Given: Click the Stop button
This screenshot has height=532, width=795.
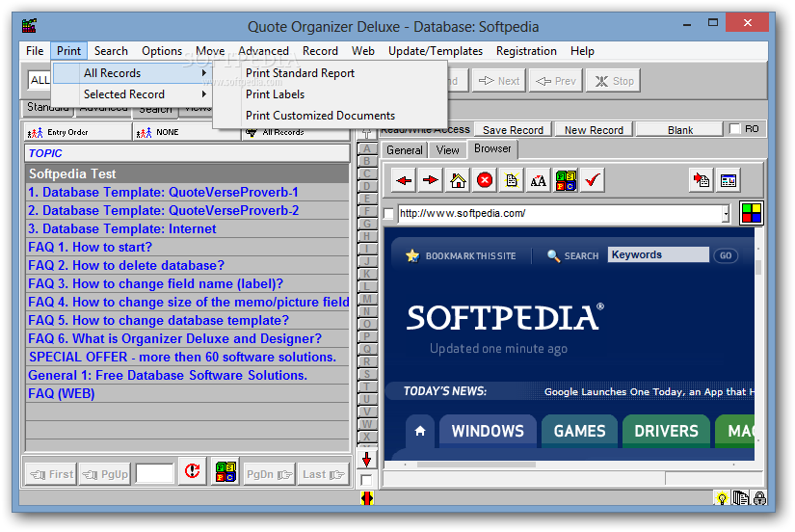Looking at the screenshot, I should coord(614,81).
